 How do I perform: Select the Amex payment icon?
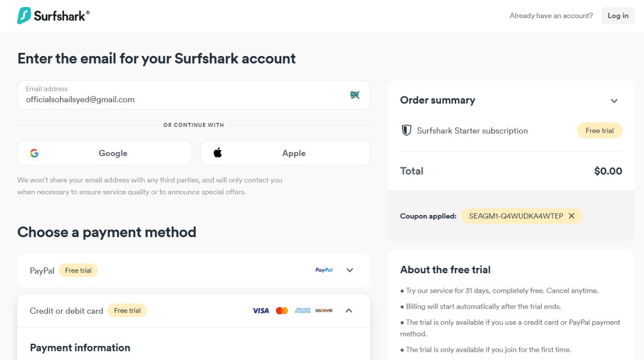point(302,310)
